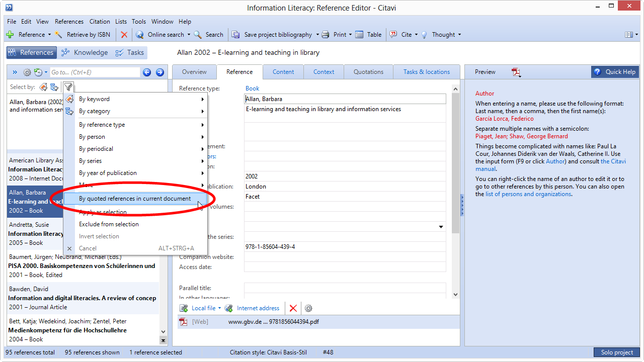Screen dimensions: 644x362
Task: Click the red X delete icon in main toolbar
Action: click(x=124, y=35)
